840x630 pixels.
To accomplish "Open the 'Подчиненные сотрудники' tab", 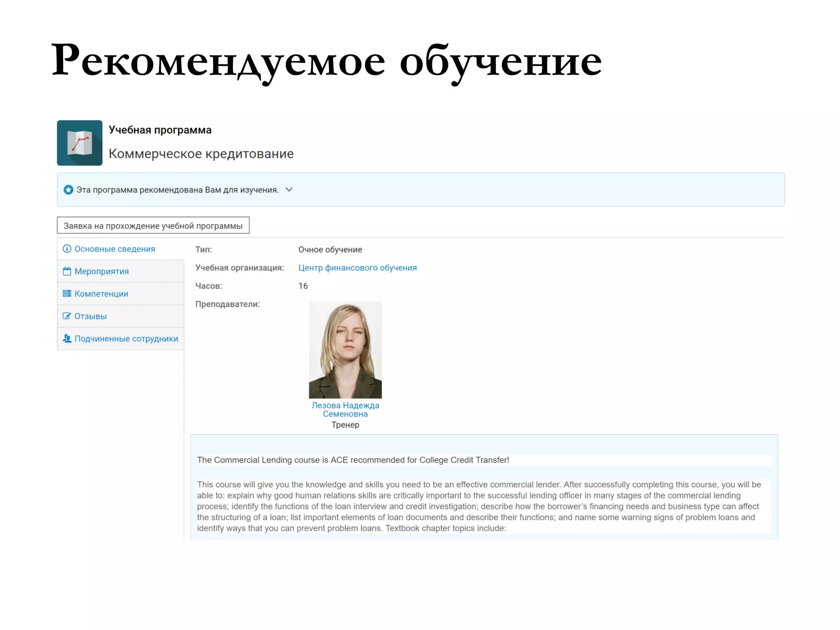I will [121, 339].
